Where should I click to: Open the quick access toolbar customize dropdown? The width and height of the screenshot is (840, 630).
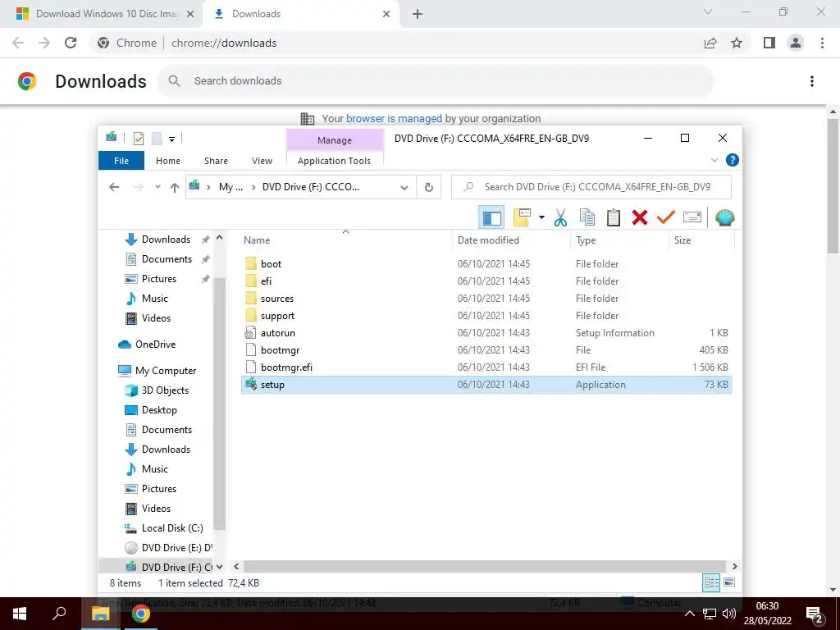pyautogui.click(x=171, y=139)
